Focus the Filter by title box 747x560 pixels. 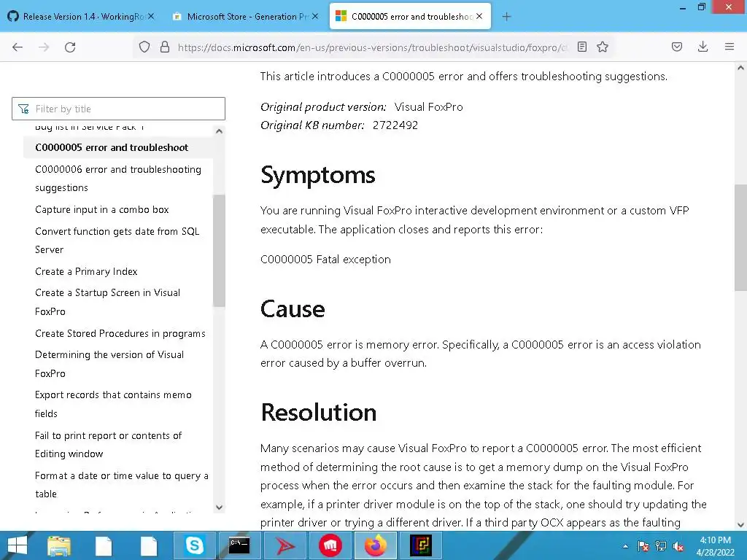pos(119,109)
